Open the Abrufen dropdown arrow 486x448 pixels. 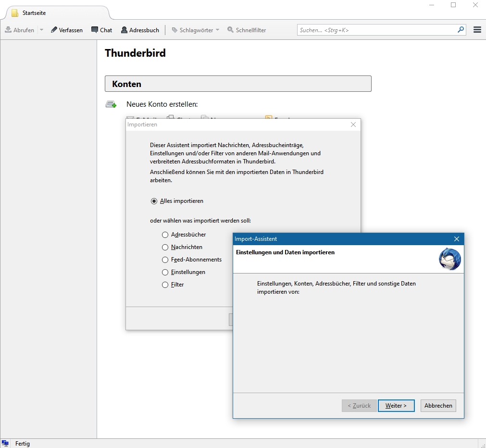coord(41,30)
